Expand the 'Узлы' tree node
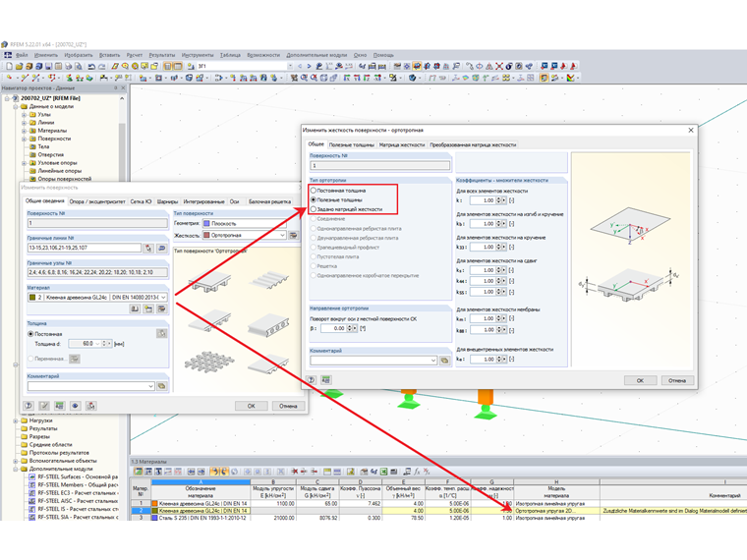 click(x=24, y=114)
